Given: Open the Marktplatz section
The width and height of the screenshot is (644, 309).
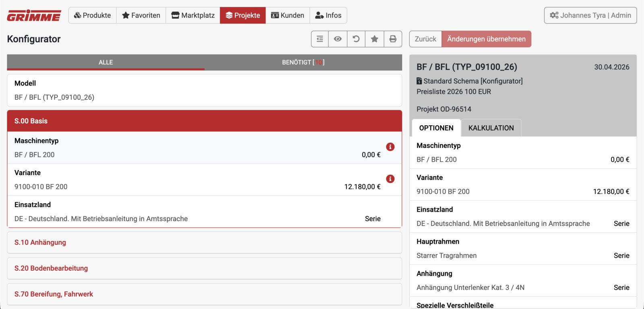Looking at the screenshot, I should [193, 15].
